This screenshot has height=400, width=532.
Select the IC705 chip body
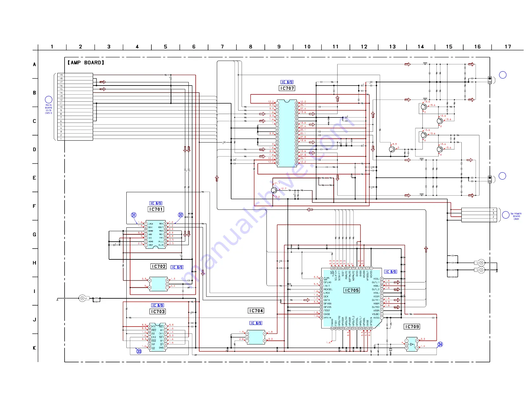(352, 298)
